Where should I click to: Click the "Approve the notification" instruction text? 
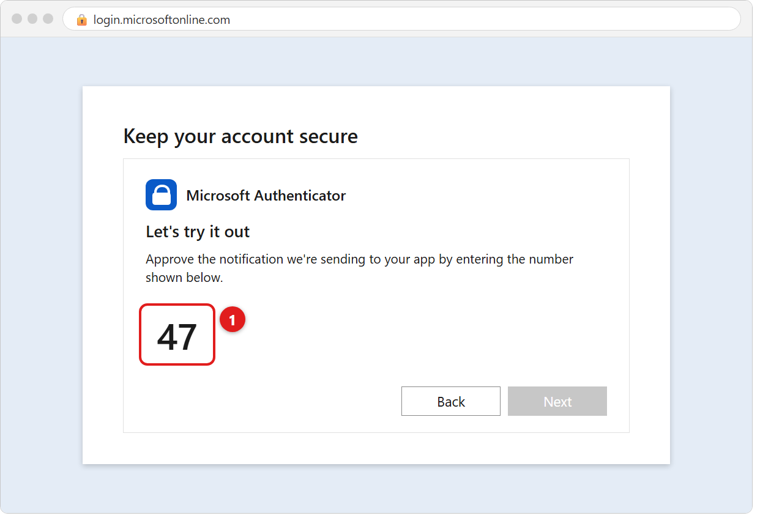(360, 268)
